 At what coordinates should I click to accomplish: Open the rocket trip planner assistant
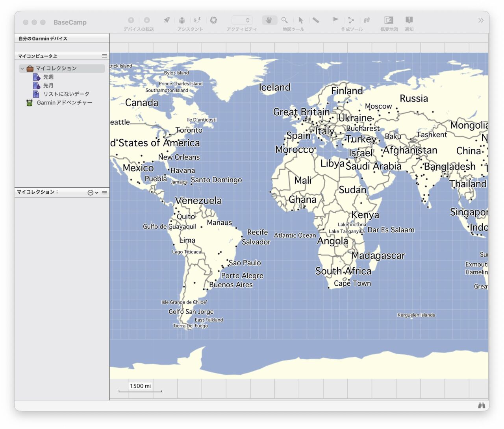click(x=167, y=20)
